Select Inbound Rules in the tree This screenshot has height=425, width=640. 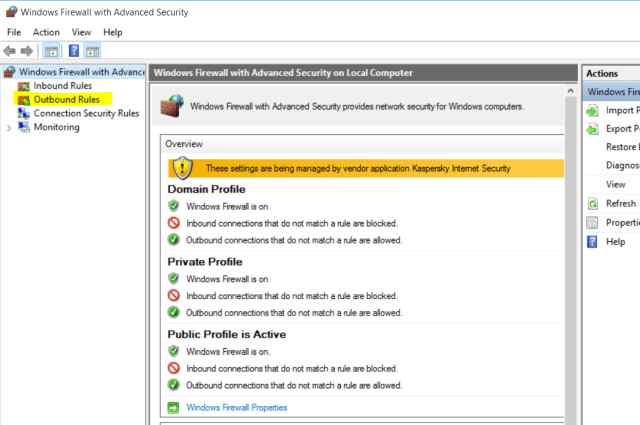click(62, 86)
